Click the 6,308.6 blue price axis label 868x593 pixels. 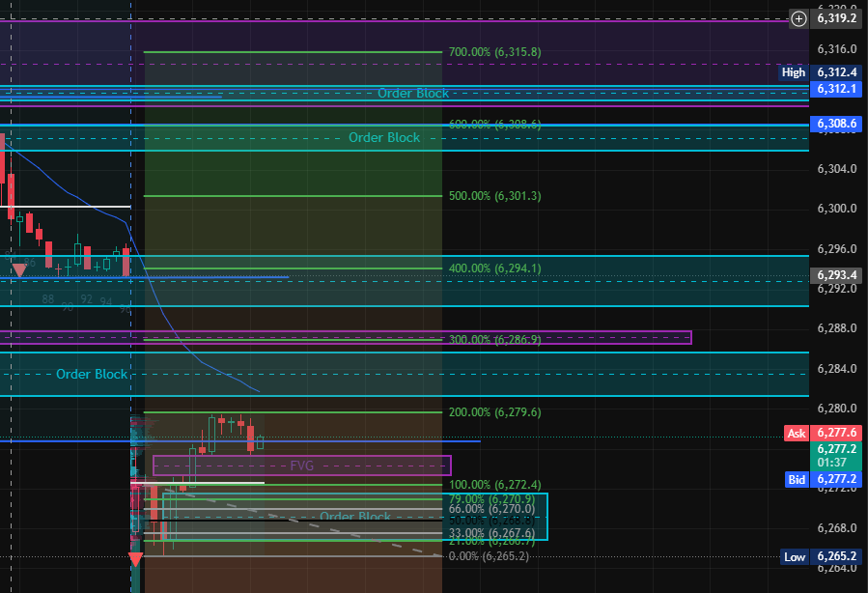click(836, 124)
